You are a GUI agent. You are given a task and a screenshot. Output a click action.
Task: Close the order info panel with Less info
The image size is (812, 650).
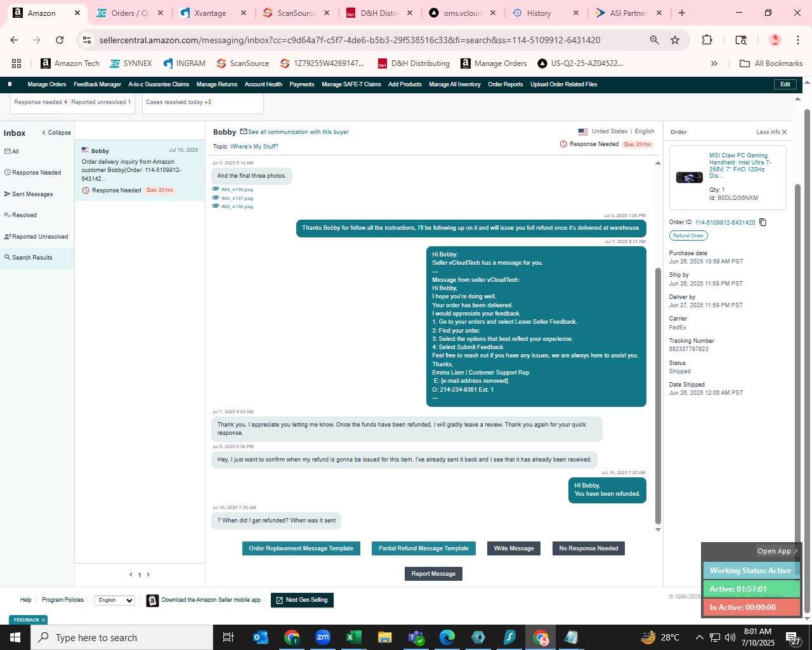pyautogui.click(x=771, y=132)
